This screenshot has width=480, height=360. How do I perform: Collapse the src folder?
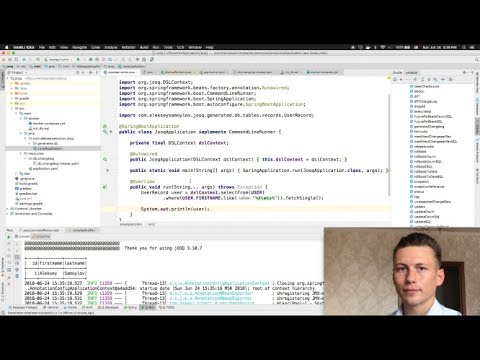[x=12, y=108]
